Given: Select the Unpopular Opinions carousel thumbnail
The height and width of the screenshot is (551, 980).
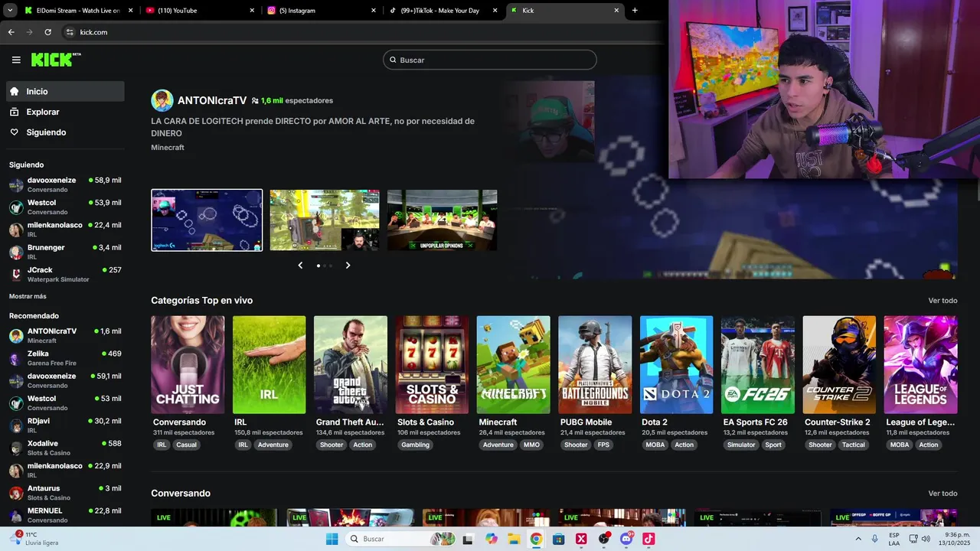Looking at the screenshot, I should pos(443,220).
